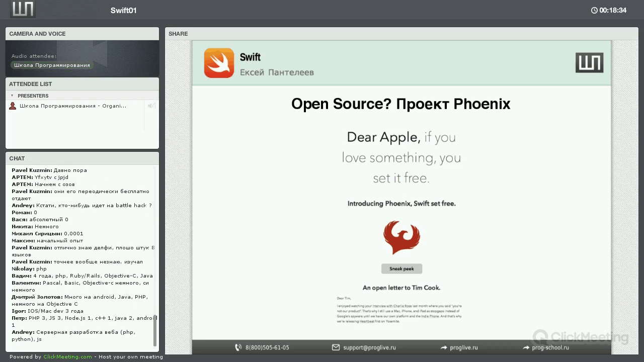Open the prog-school.ru link in the footer

550,347
